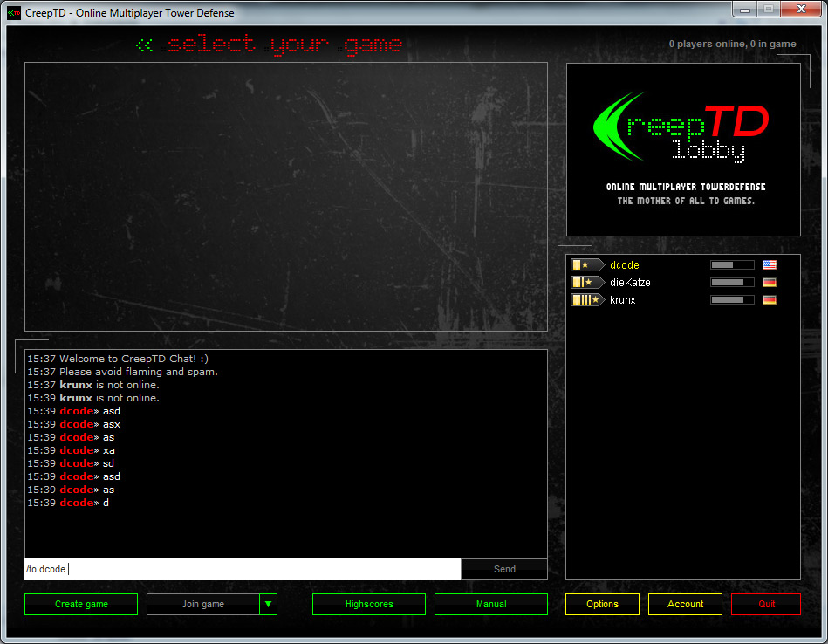
Task: Select player dieKatze in the player list
Action: point(683,282)
